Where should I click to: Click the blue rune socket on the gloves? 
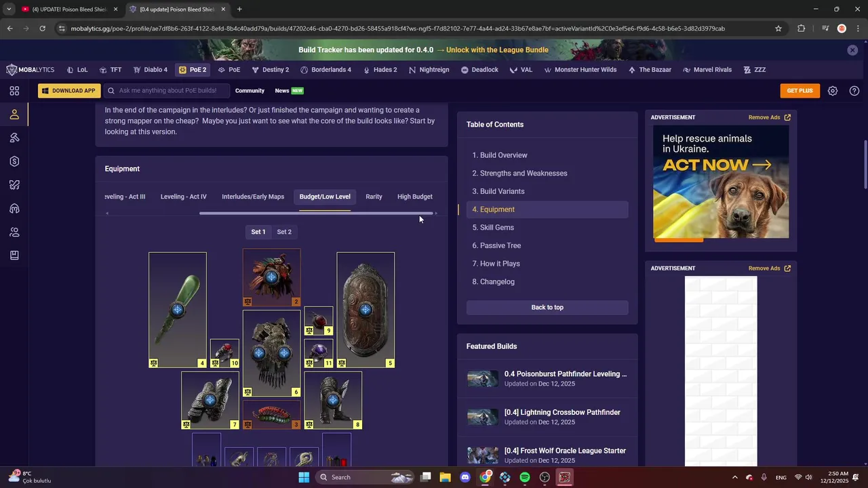click(210, 400)
